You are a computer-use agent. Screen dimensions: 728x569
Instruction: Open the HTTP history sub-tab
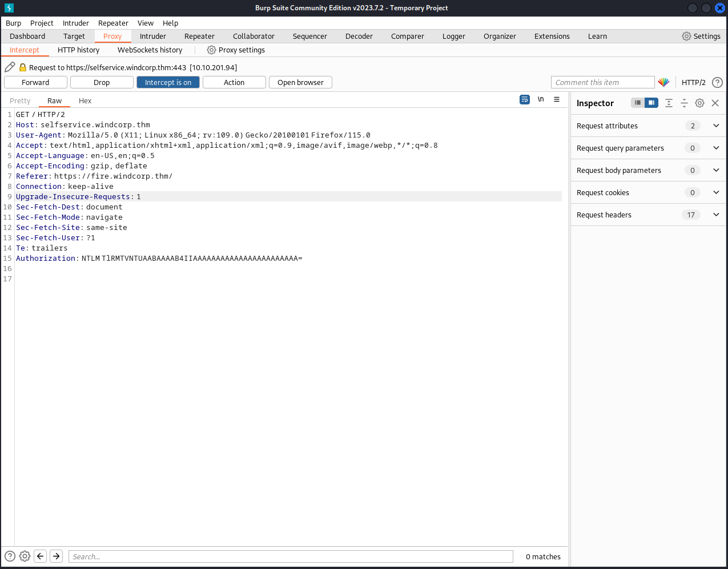tap(78, 50)
